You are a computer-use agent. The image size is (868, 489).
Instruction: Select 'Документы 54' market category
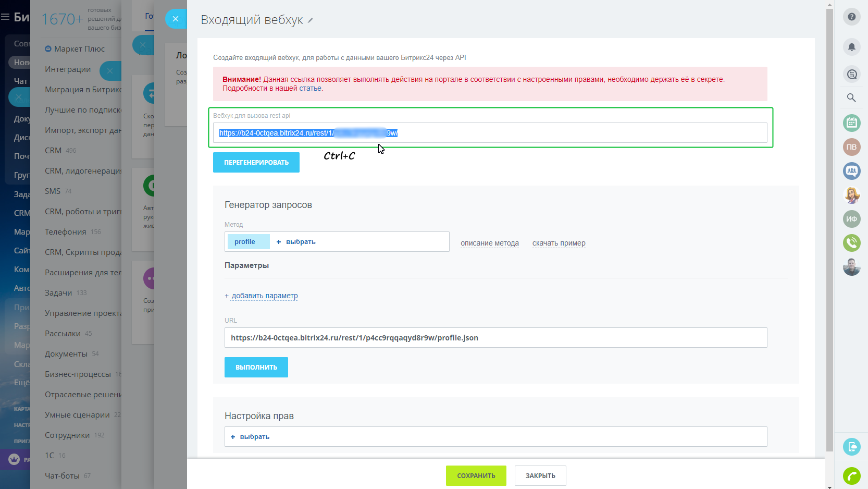(72, 353)
